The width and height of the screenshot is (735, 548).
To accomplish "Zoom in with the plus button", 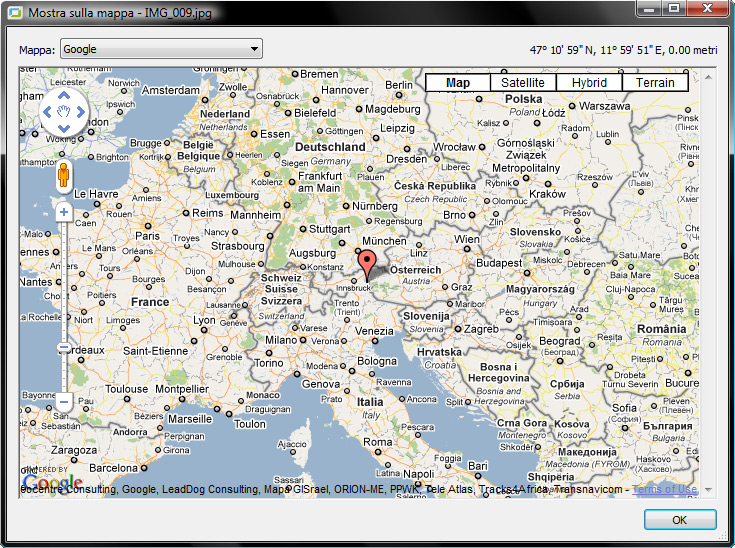I will tap(64, 212).
